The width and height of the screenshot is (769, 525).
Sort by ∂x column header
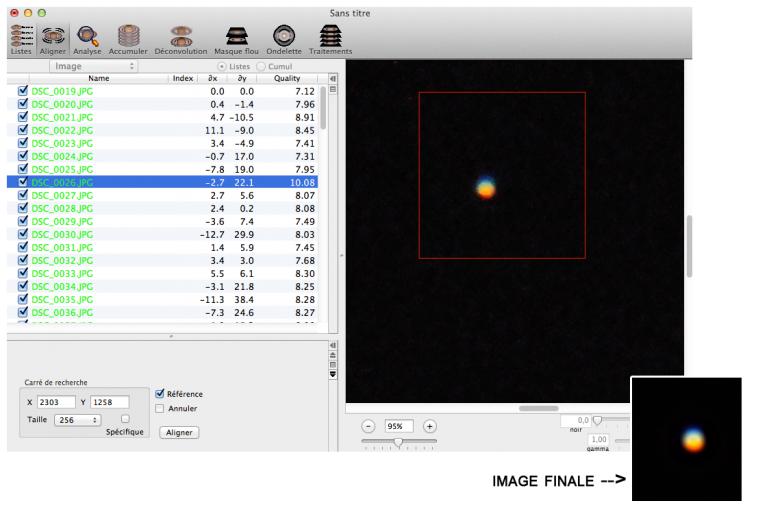pyautogui.click(x=212, y=79)
